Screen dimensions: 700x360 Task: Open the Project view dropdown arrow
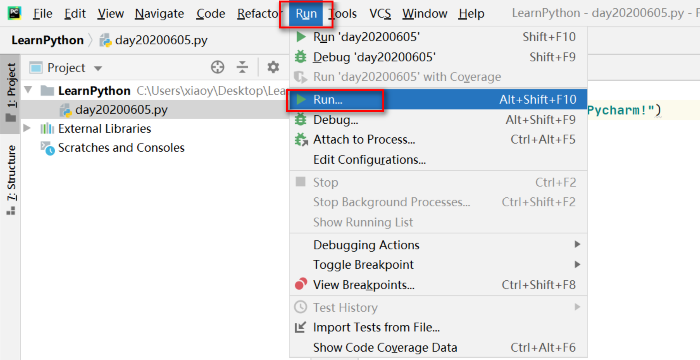click(98, 68)
